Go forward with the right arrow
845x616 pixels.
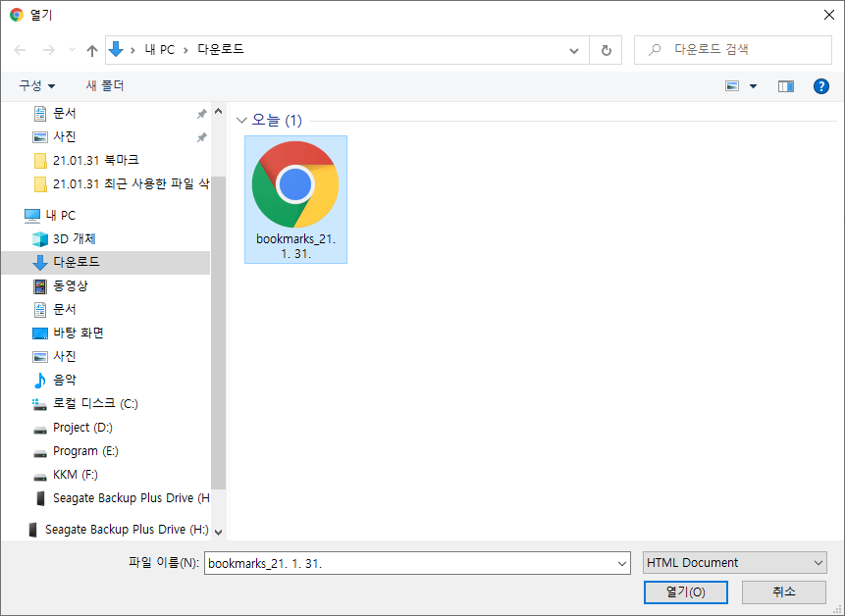click(48, 50)
